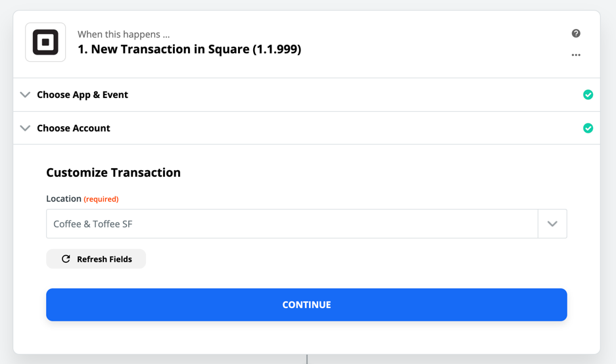This screenshot has width=616, height=364.
Task: Open help via the question mark icon
Action: click(x=576, y=34)
